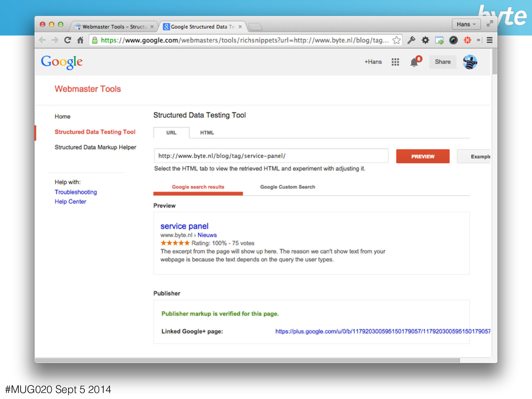Click the Google logo

click(x=62, y=62)
